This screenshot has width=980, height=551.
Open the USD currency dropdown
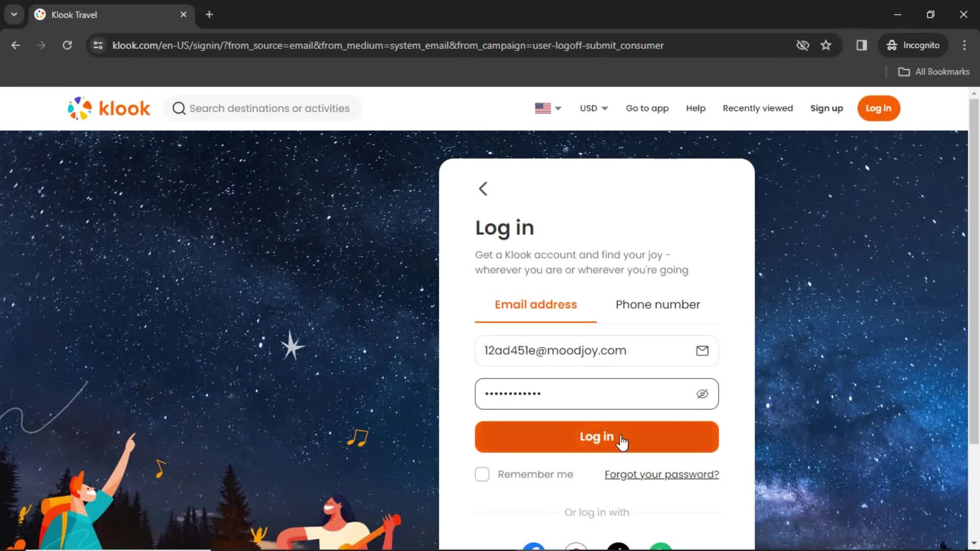(592, 108)
